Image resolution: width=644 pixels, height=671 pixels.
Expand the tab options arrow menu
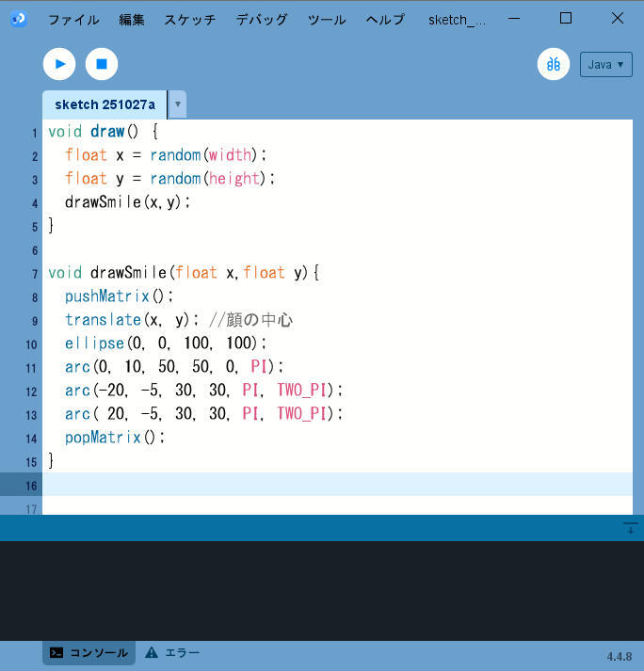[x=178, y=104]
